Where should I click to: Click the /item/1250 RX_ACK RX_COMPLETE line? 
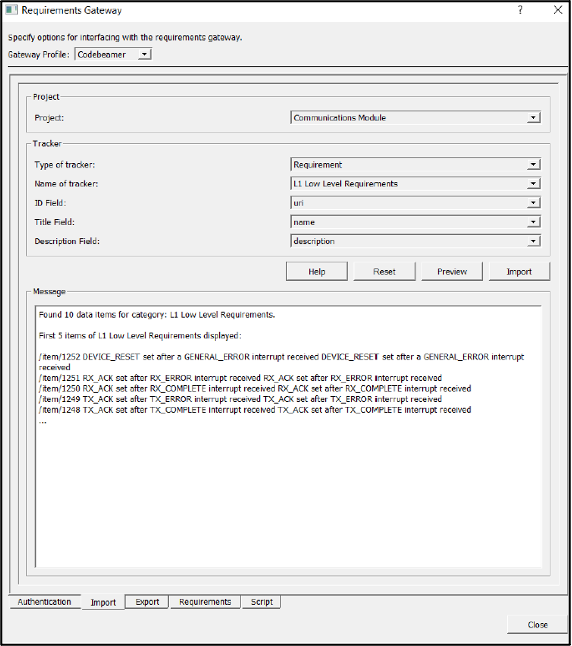(255, 389)
